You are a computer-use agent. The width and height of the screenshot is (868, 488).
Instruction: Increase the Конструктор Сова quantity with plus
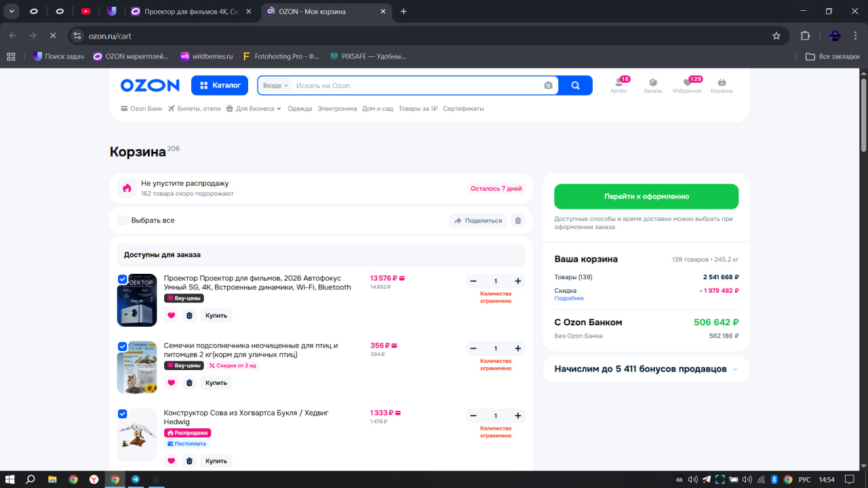pyautogui.click(x=518, y=415)
